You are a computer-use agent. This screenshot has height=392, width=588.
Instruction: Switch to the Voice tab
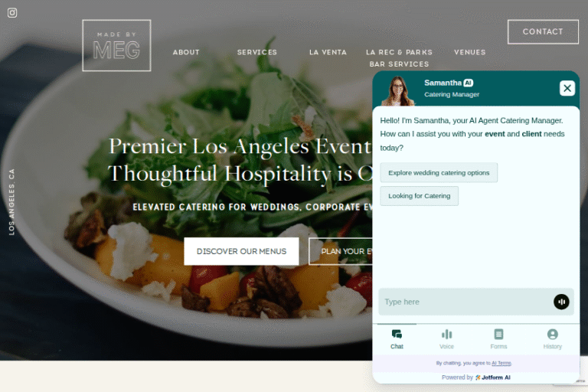click(x=446, y=339)
